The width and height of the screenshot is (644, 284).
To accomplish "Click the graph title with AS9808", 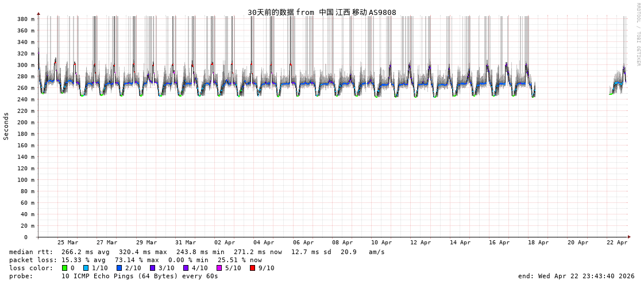I will pyautogui.click(x=322, y=12).
